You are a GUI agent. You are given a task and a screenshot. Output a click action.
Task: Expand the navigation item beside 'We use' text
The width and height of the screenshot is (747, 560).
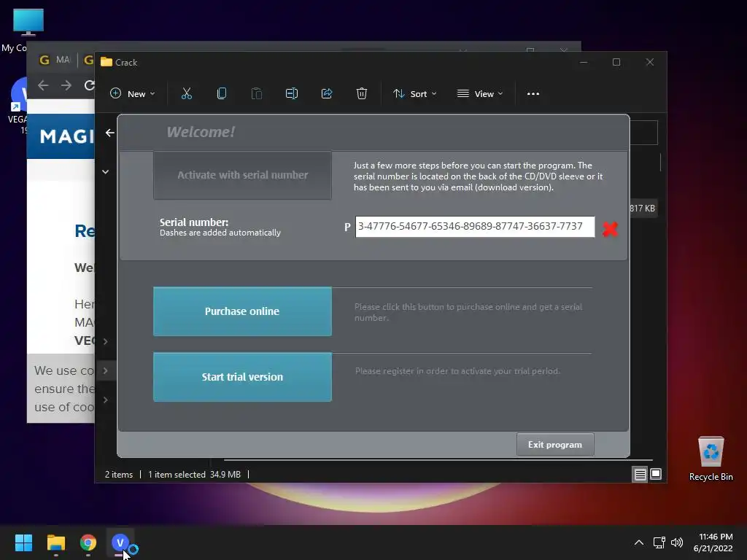pyautogui.click(x=105, y=371)
